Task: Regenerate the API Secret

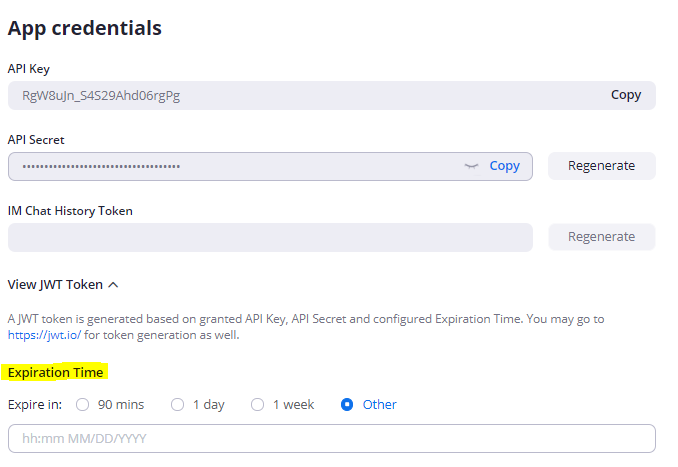Action: pyautogui.click(x=601, y=166)
